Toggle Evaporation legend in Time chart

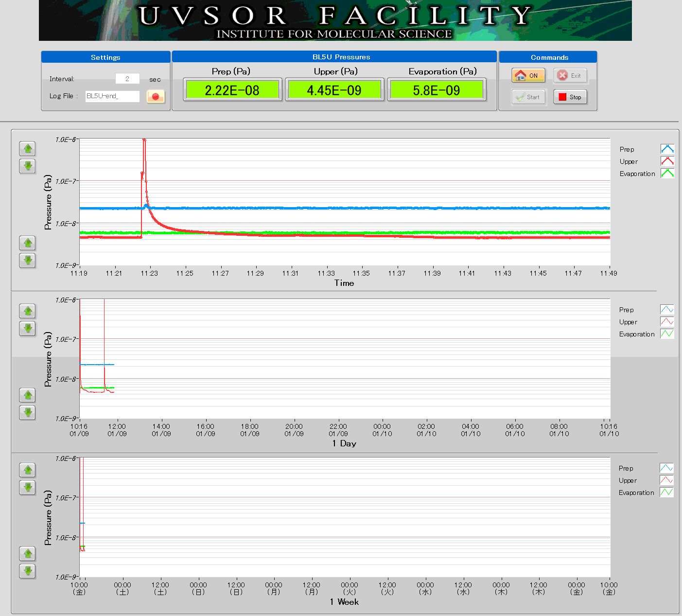(x=667, y=173)
